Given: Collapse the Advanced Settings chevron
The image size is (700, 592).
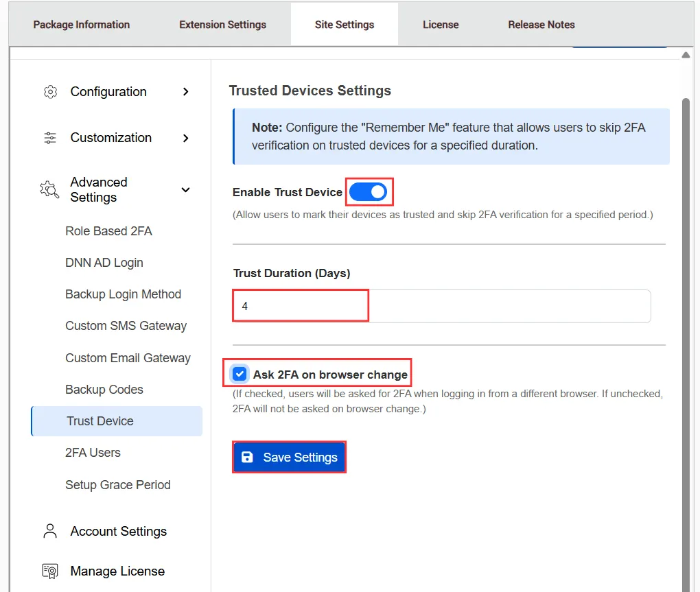Looking at the screenshot, I should coord(186,190).
